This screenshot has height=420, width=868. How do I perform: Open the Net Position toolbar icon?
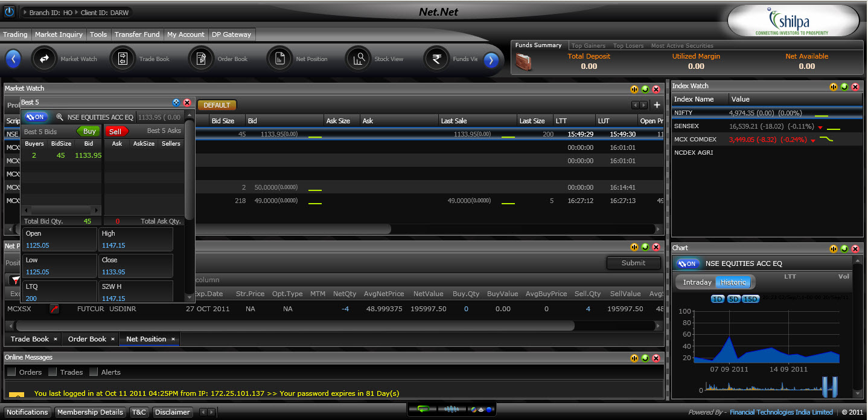pos(279,59)
